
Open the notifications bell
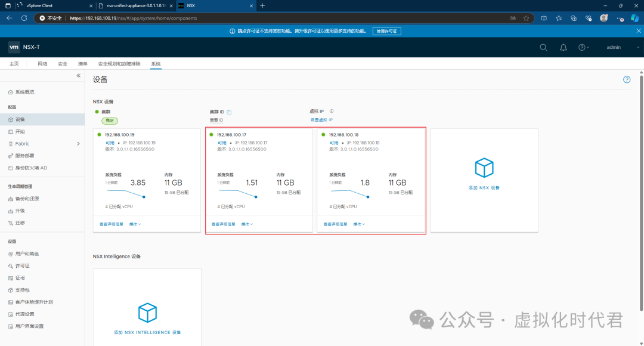point(563,47)
